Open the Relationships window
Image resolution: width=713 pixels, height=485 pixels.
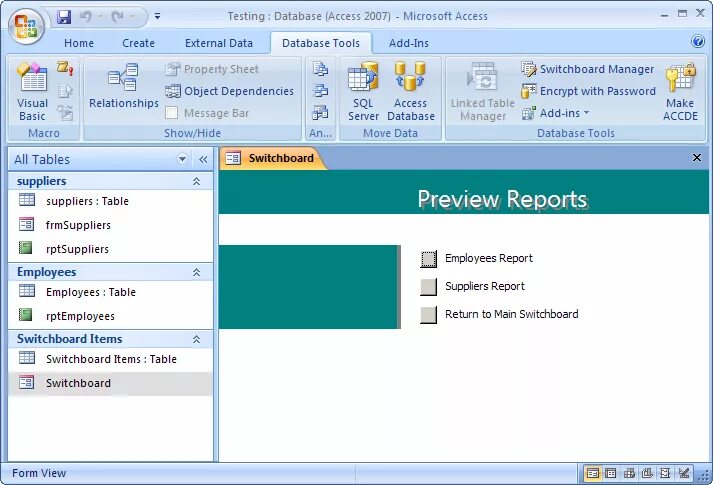[x=124, y=86]
